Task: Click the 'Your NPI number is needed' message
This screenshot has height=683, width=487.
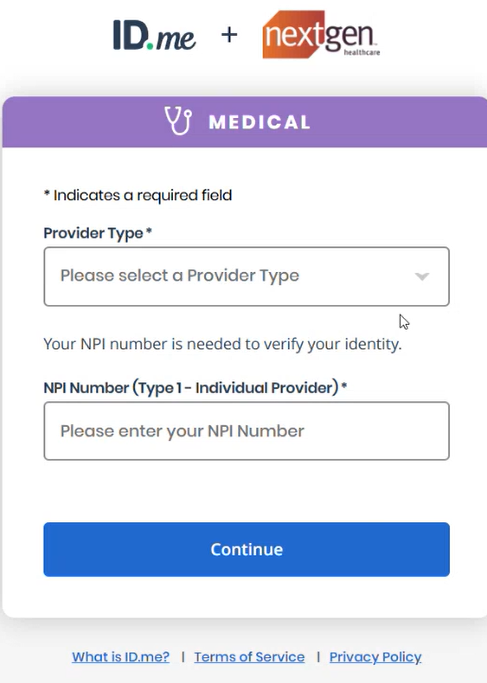Action: 223,344
